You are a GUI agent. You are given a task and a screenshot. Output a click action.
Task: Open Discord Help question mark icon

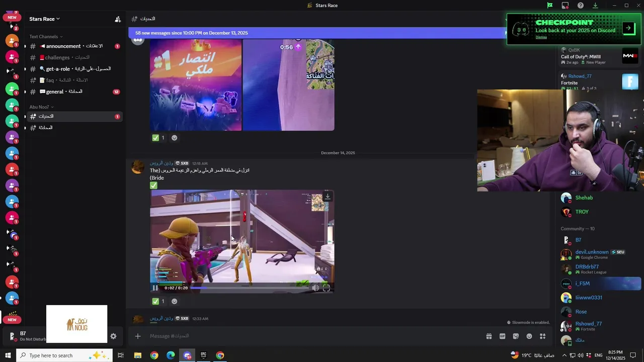pos(581,6)
